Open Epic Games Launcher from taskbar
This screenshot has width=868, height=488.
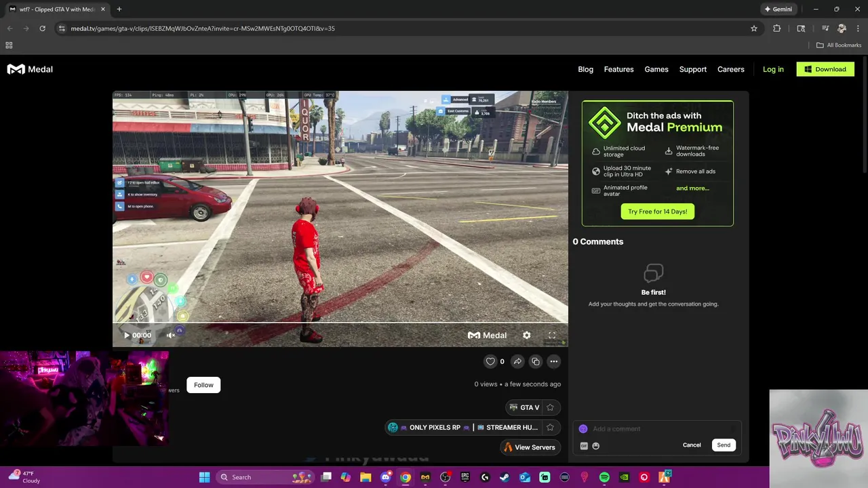click(x=465, y=477)
